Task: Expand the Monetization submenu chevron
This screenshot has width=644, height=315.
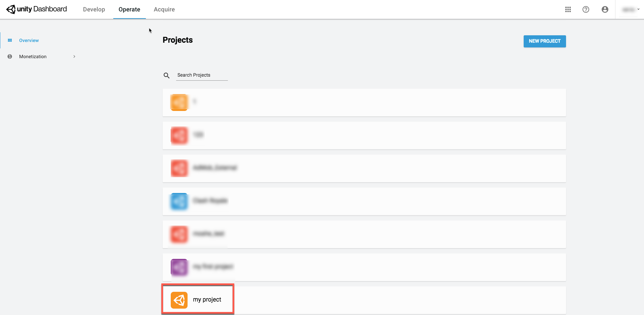Action: (74, 56)
